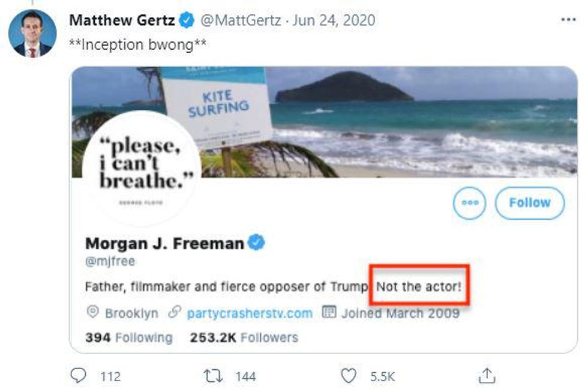The height and width of the screenshot is (389, 588).
Task: Click the link chain icon
Action: 175,313
